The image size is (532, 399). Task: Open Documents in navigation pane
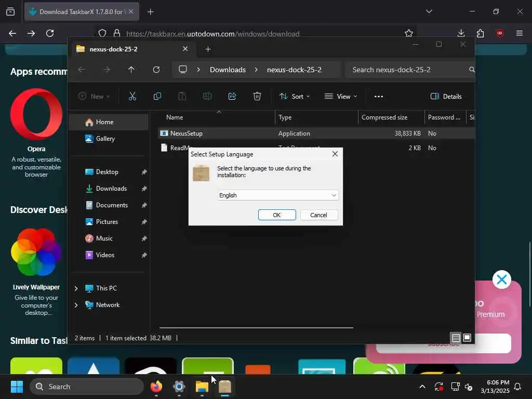pos(109,205)
